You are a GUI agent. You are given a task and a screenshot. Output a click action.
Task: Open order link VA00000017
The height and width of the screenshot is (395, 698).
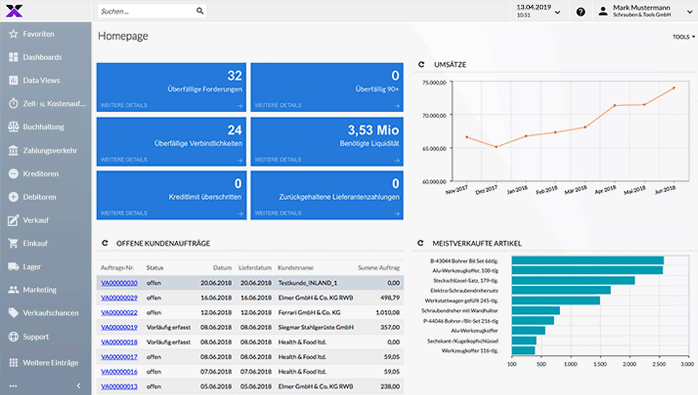[119, 357]
